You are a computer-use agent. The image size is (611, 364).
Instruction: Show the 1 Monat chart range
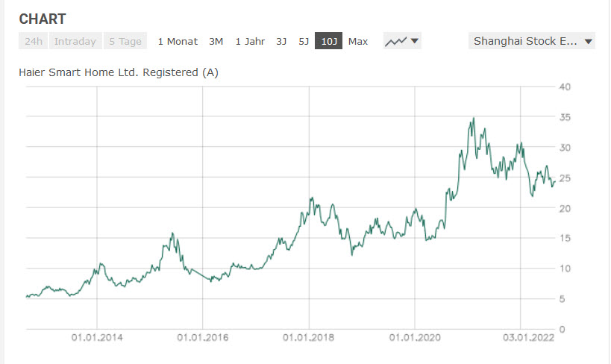coord(178,41)
